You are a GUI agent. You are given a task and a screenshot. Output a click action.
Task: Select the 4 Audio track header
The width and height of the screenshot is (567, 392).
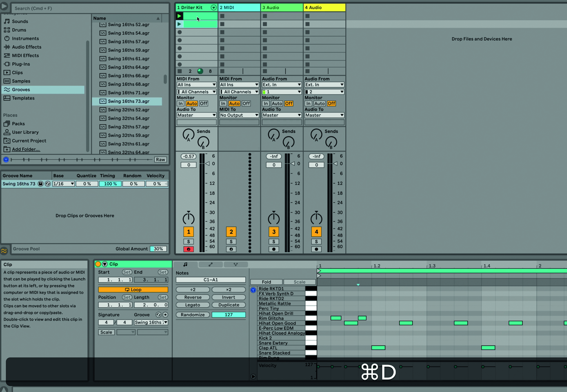coord(324,8)
